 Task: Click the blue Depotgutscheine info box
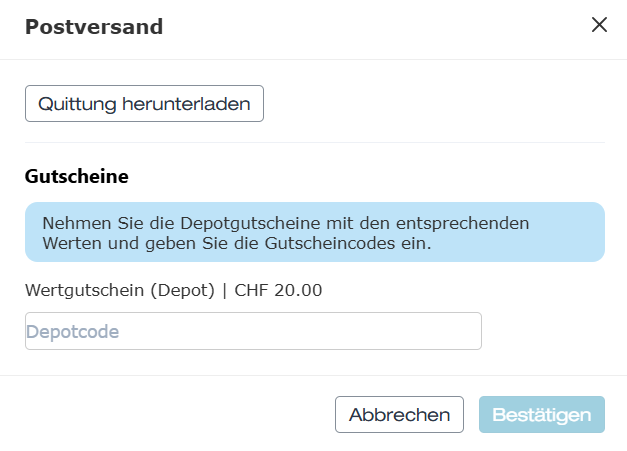pyautogui.click(x=315, y=232)
